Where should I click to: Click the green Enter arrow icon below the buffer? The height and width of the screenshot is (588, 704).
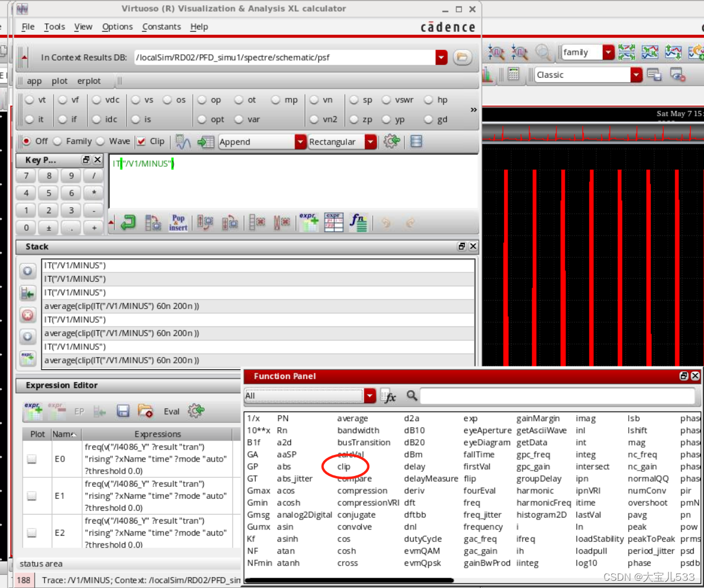coord(128,223)
